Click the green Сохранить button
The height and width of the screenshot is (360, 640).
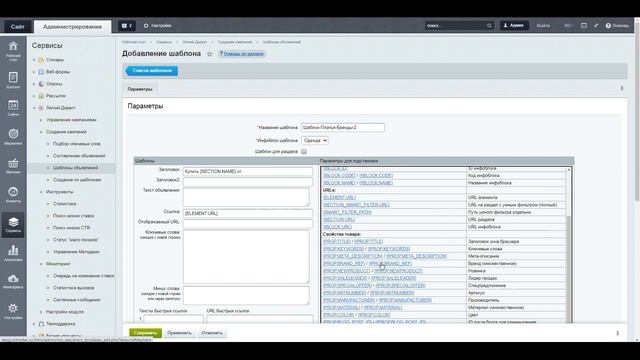pos(145,333)
